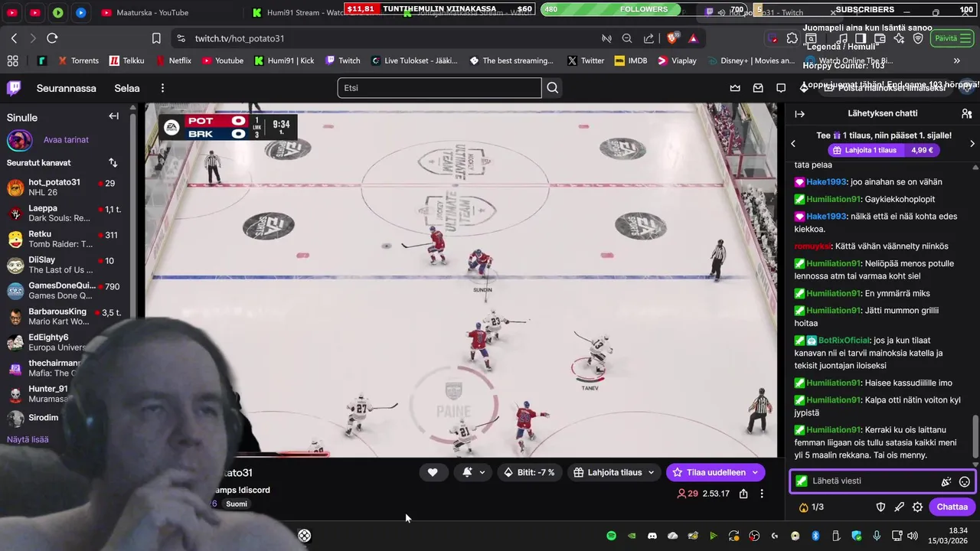The height and width of the screenshot is (551, 980).
Task: Open volume control in system tray
Action: point(912,536)
